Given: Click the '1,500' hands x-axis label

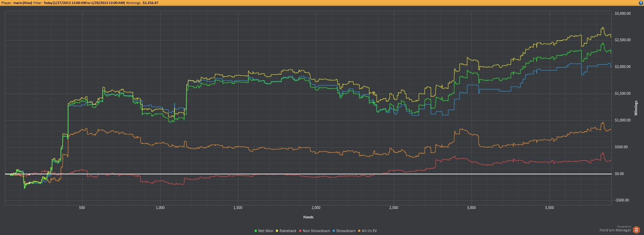Looking at the screenshot, I should (x=238, y=208).
